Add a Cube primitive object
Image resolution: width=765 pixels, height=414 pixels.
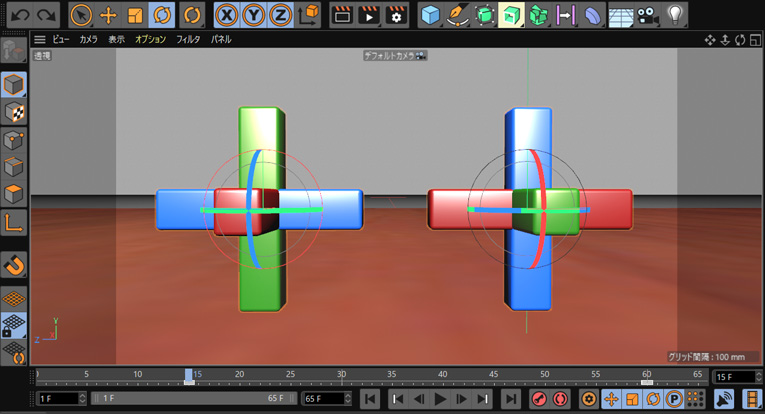[x=429, y=15]
